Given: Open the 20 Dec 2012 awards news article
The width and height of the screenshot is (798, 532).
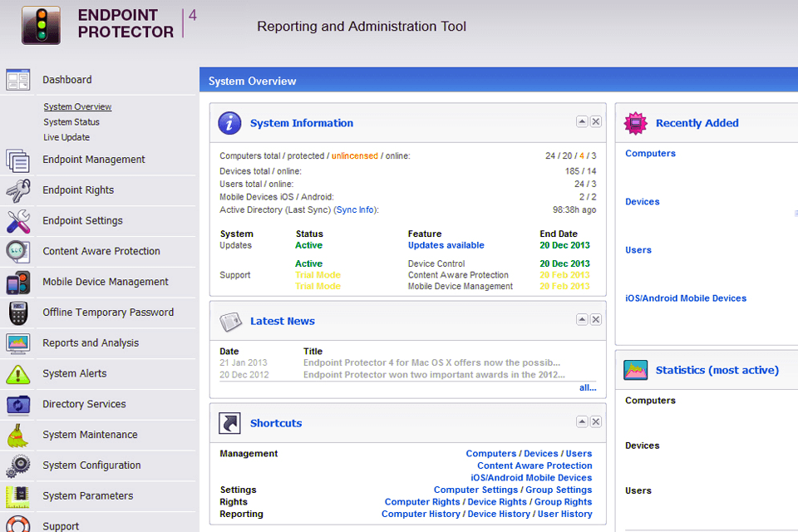Looking at the screenshot, I should point(434,375).
